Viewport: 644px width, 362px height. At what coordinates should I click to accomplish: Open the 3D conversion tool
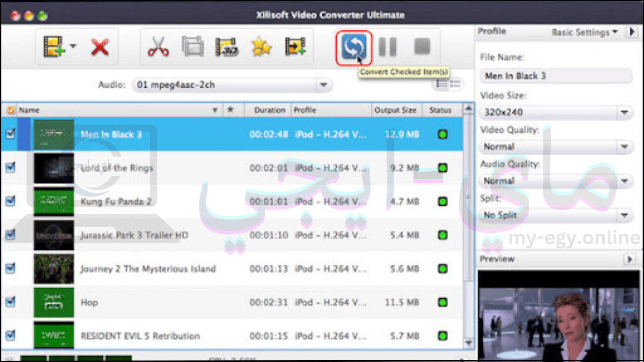pyautogui.click(x=227, y=47)
